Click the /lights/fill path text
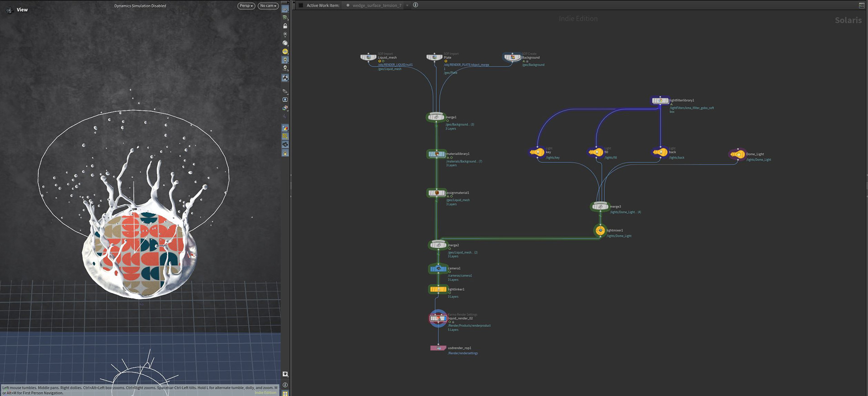This screenshot has height=396, width=868. (611, 158)
